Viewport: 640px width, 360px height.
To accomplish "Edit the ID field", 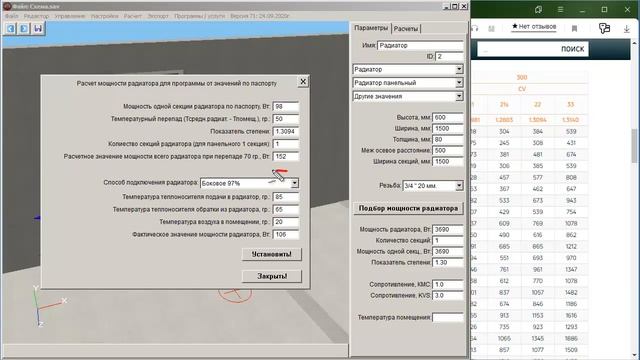I will coord(449,56).
